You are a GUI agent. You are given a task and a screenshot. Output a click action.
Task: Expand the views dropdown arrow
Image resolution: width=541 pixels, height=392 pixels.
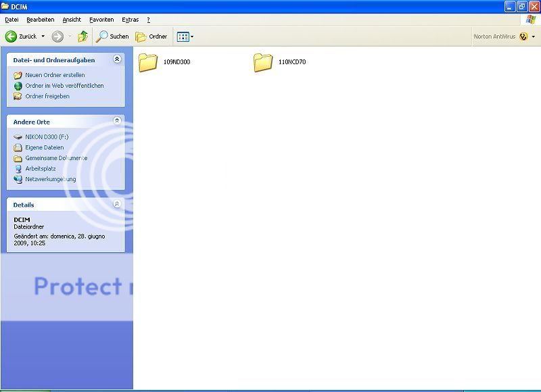[x=192, y=36]
